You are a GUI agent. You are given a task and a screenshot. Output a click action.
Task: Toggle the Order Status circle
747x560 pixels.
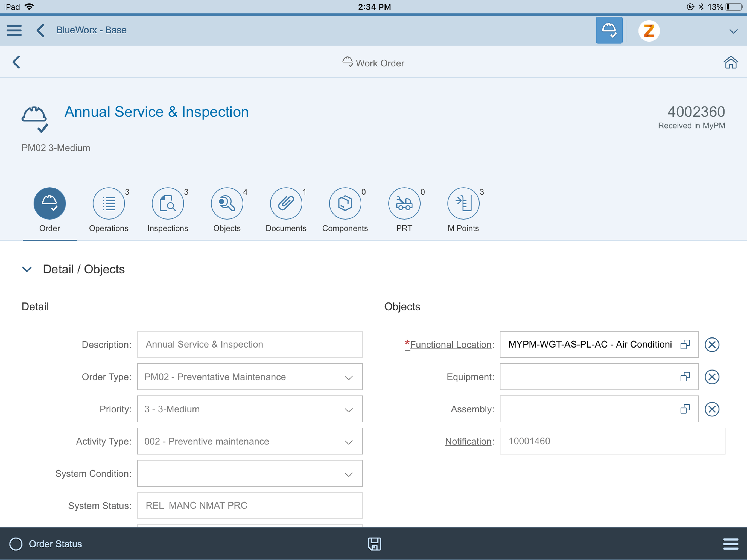(16, 544)
